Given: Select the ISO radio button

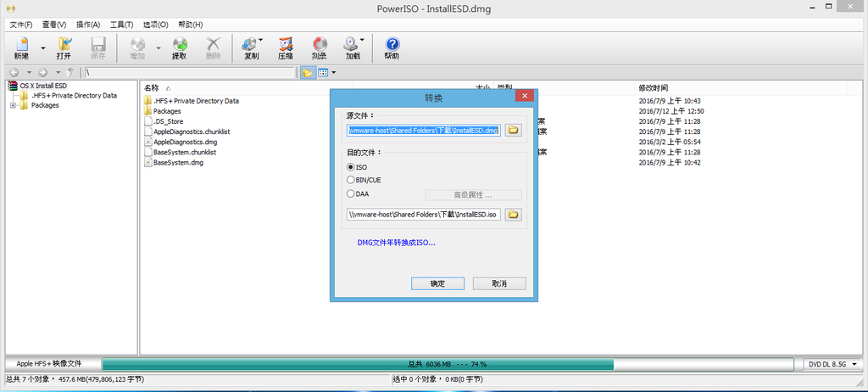Looking at the screenshot, I should (350, 167).
